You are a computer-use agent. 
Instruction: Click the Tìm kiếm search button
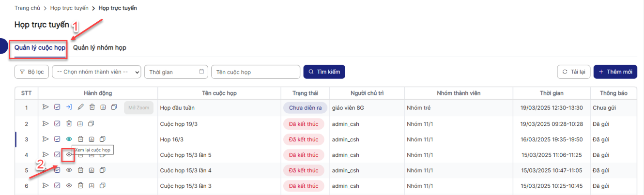click(x=324, y=72)
